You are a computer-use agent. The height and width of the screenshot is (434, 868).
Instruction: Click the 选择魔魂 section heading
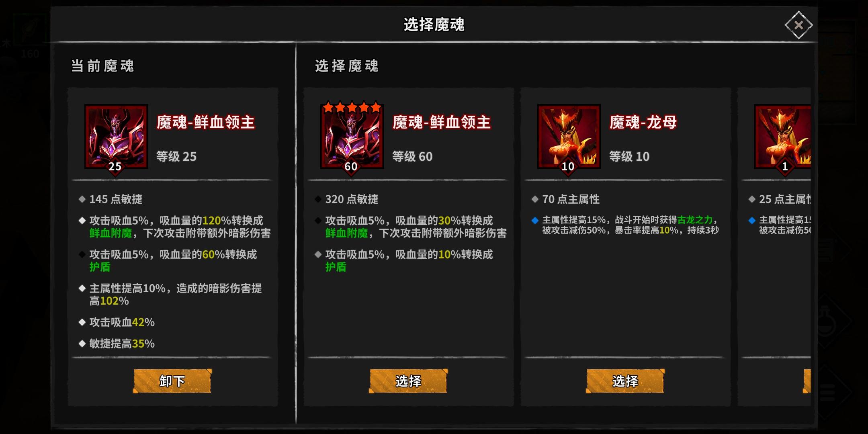click(346, 66)
